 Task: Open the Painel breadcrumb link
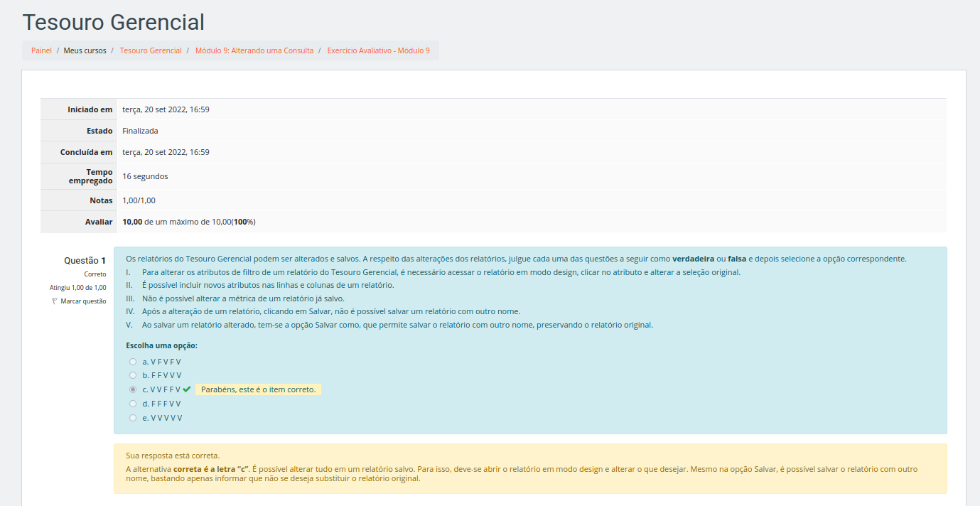tap(41, 50)
